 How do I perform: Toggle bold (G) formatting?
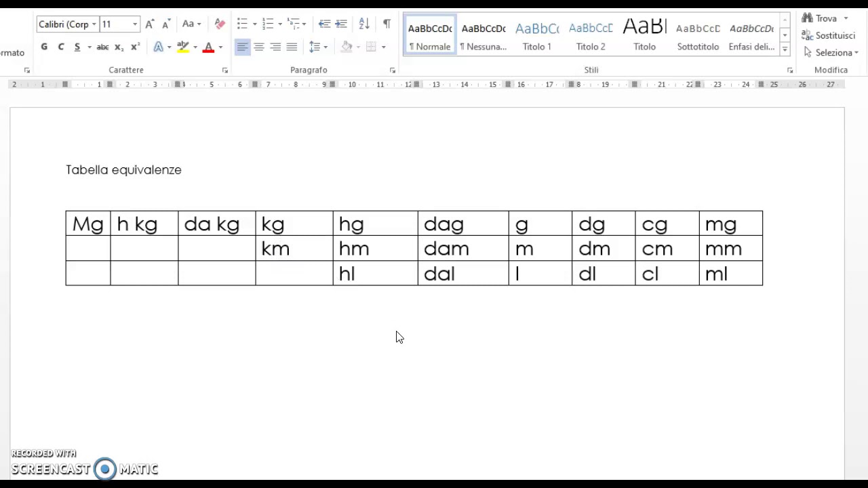pos(44,47)
